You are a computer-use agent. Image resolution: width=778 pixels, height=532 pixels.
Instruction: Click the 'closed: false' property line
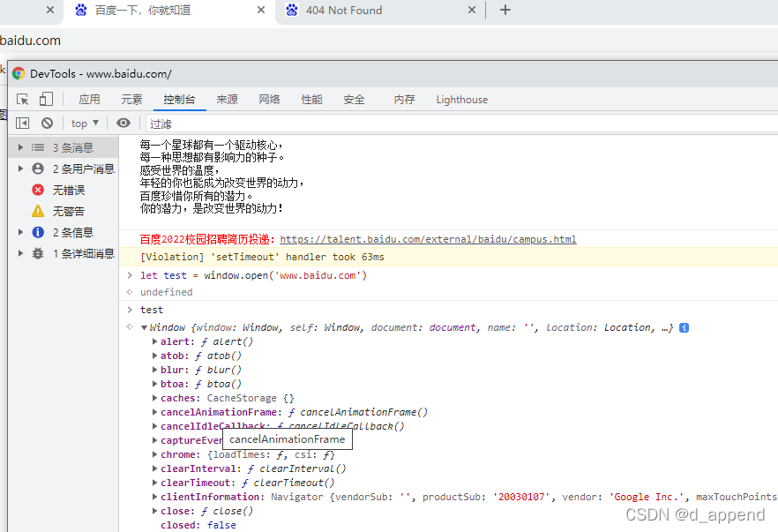198,525
